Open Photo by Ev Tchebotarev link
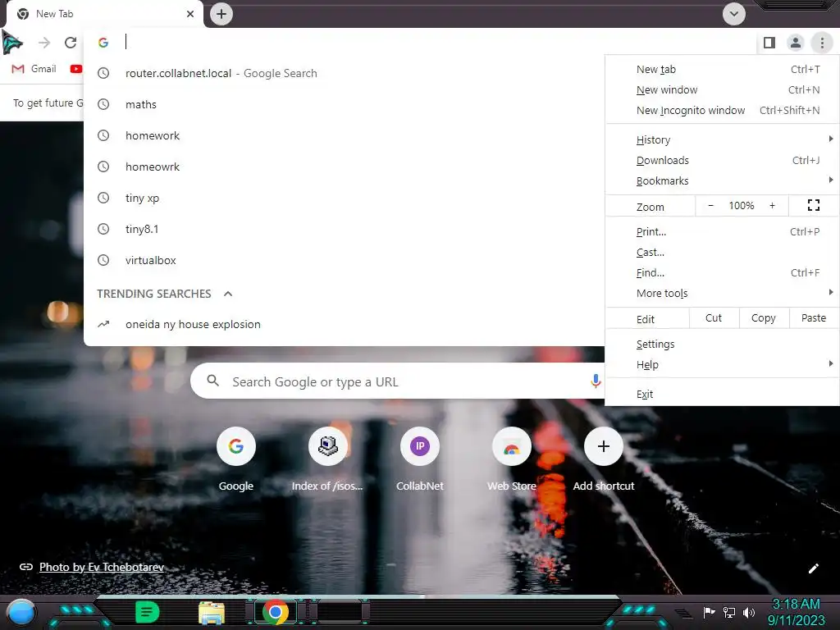The height and width of the screenshot is (630, 840). (x=101, y=567)
